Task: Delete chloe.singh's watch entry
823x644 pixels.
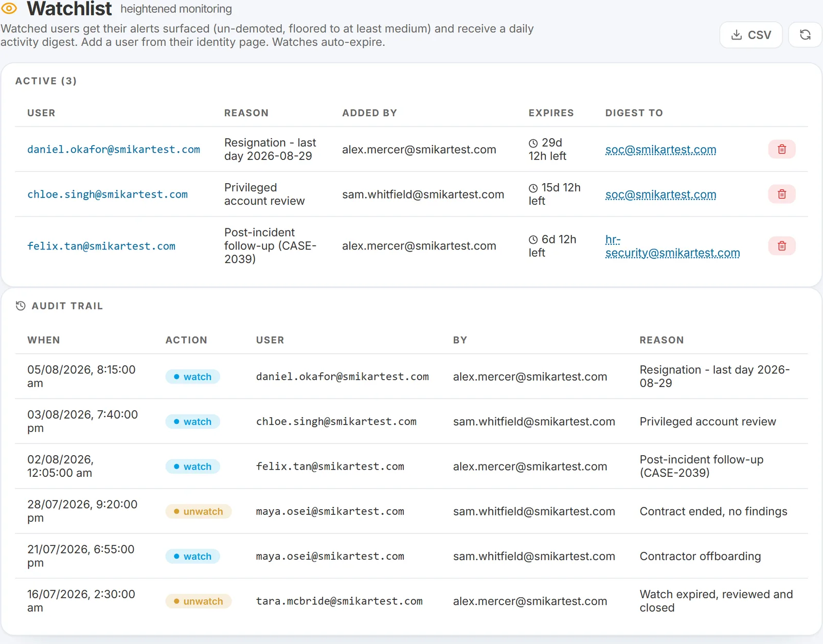Action: [781, 194]
